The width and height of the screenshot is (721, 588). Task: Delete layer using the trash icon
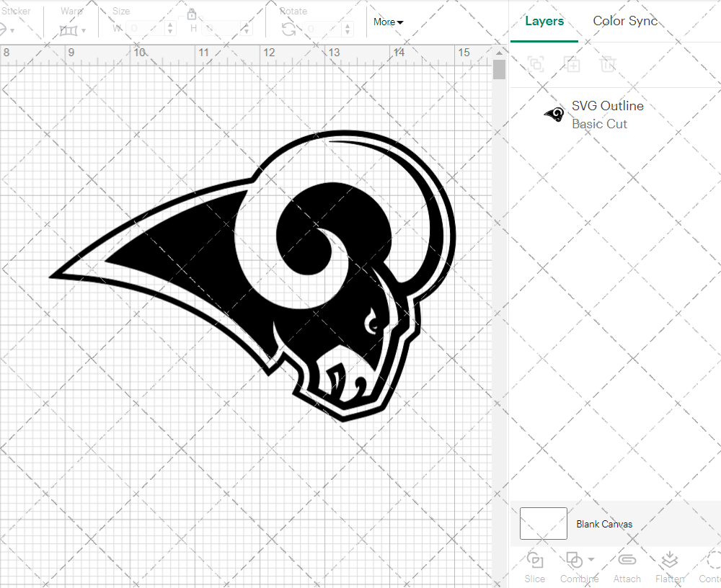[608, 64]
